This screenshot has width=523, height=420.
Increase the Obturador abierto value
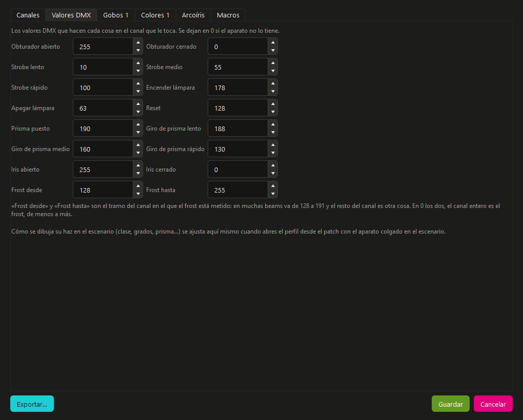(138, 43)
